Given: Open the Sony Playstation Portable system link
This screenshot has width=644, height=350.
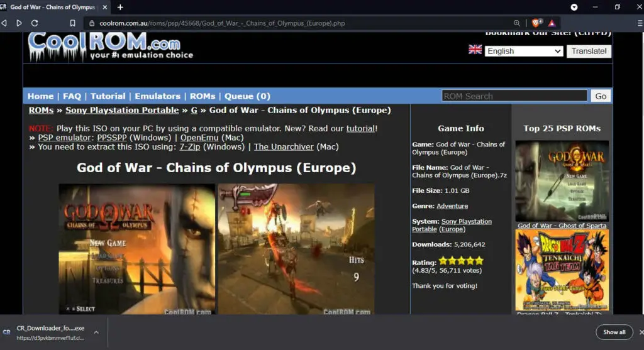Looking at the screenshot, I should tap(452, 225).
